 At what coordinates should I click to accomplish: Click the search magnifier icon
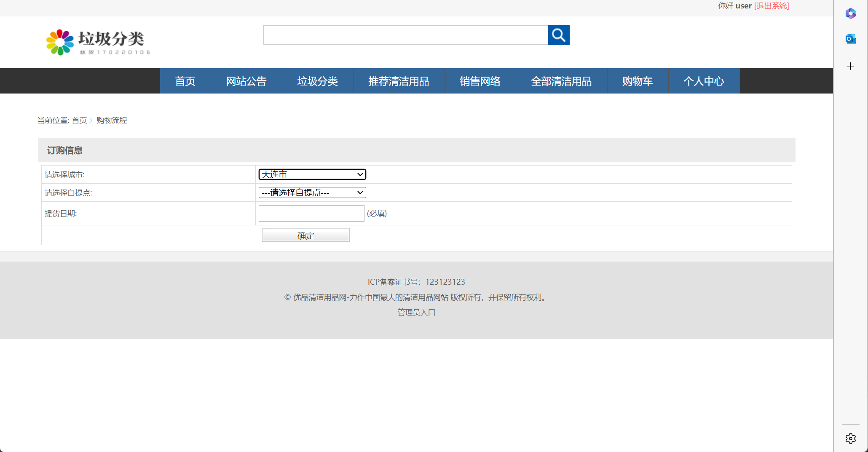(558, 35)
